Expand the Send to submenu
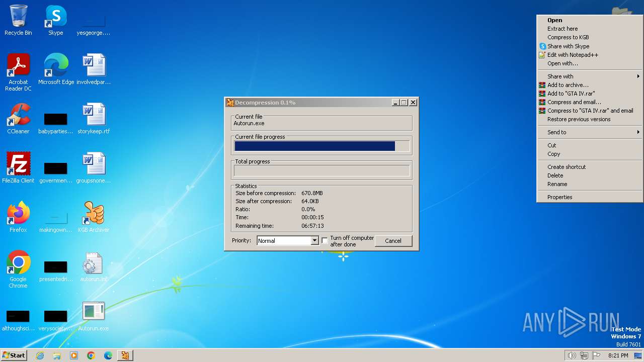Viewport: 644px width, 362px height. click(x=590, y=132)
